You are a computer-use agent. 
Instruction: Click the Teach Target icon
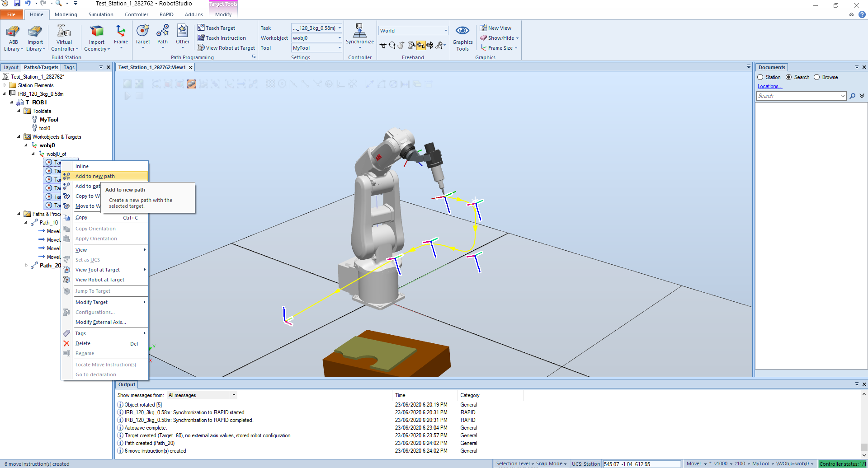coord(202,28)
